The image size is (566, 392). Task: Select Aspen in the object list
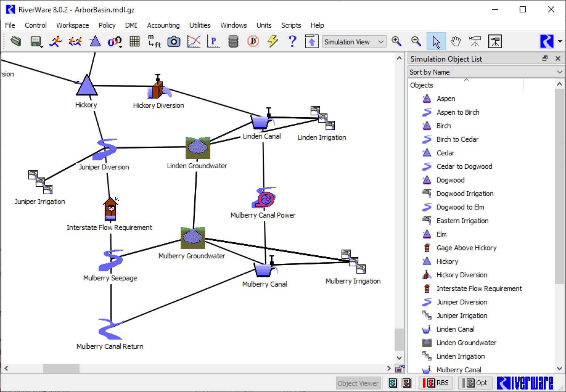(x=446, y=99)
